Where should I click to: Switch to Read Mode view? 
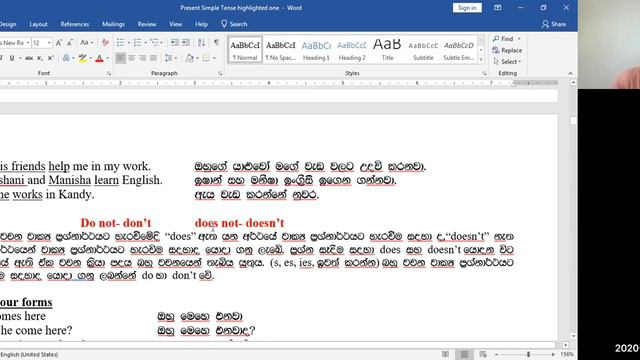point(445,354)
